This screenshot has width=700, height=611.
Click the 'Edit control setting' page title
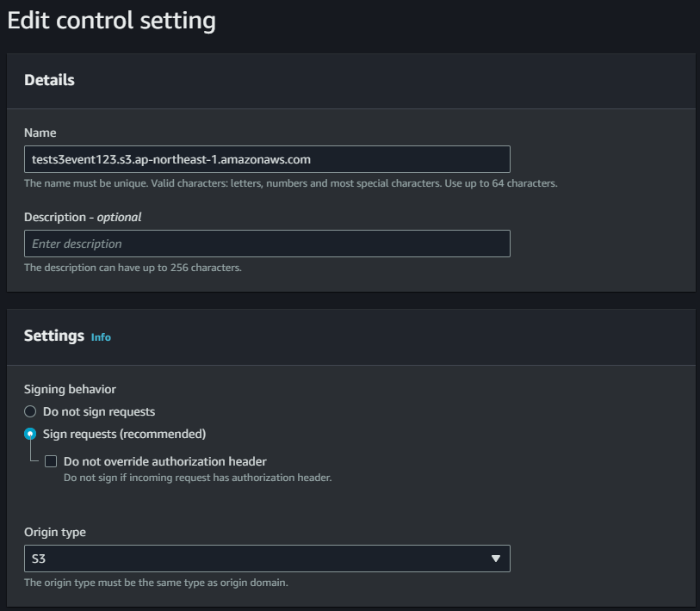click(111, 21)
